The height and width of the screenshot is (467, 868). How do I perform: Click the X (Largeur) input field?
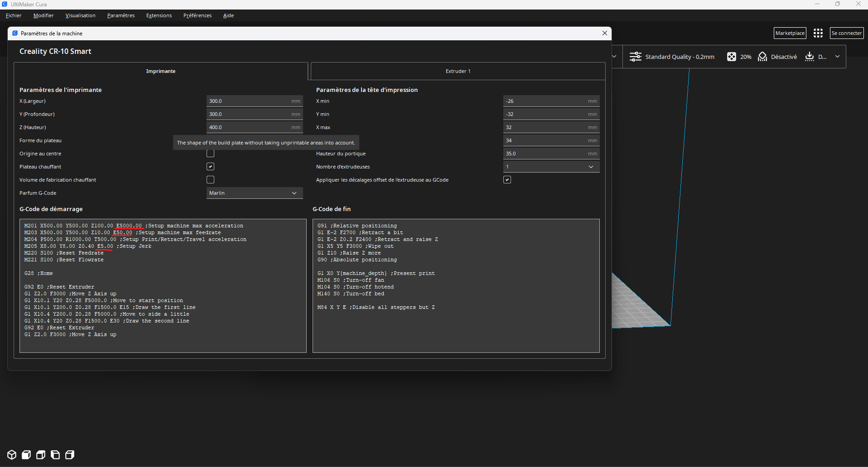[255, 101]
